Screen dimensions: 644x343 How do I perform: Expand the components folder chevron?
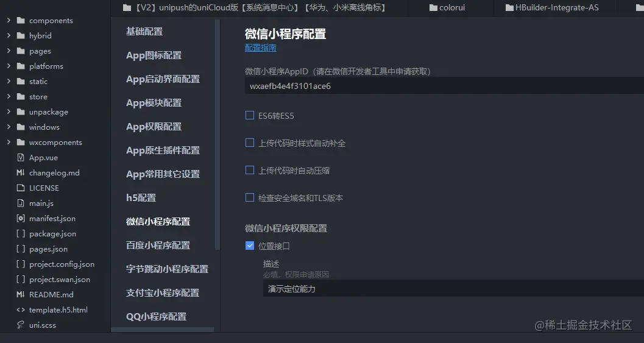point(9,20)
